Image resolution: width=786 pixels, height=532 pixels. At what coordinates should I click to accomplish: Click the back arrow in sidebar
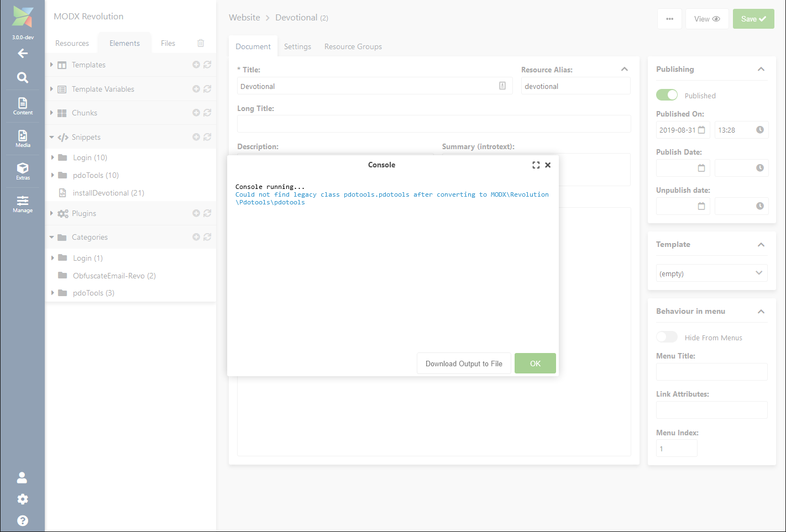point(23,53)
